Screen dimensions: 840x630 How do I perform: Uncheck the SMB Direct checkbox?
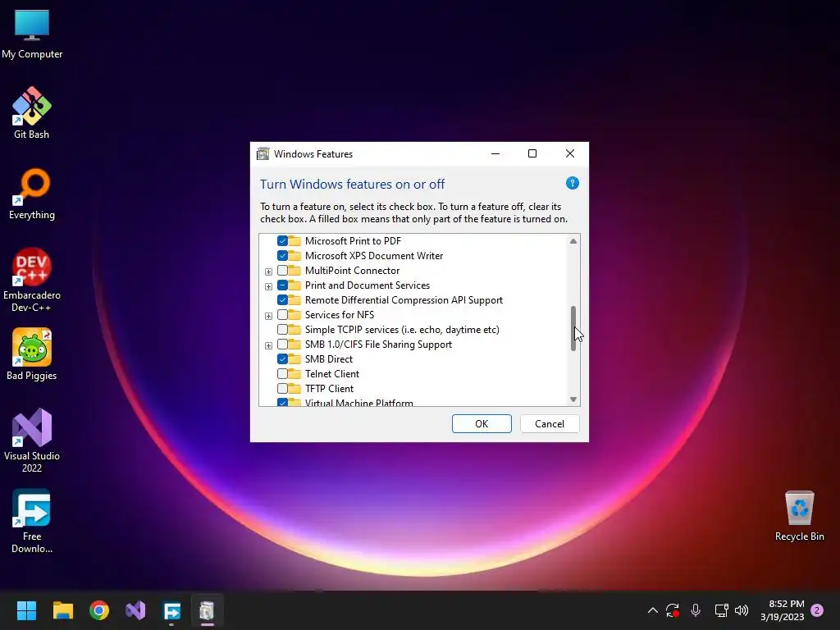click(282, 359)
